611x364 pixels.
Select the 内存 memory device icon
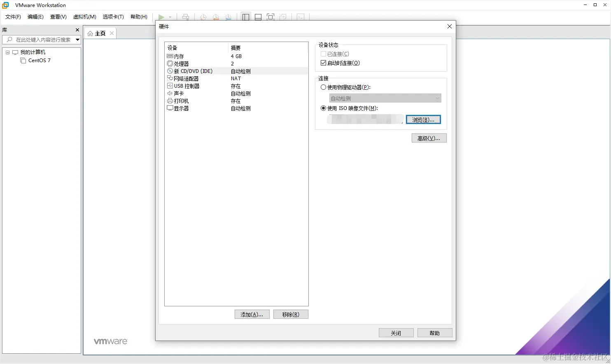(x=170, y=56)
